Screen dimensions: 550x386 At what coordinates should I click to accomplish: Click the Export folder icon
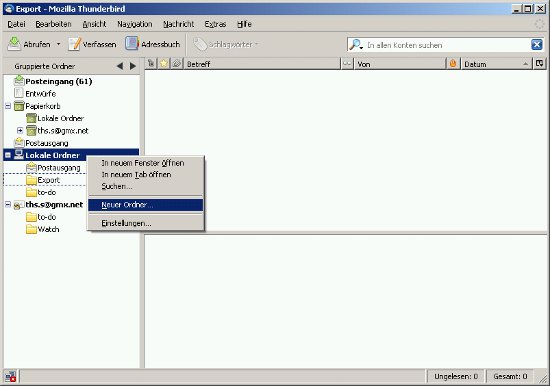tap(31, 180)
